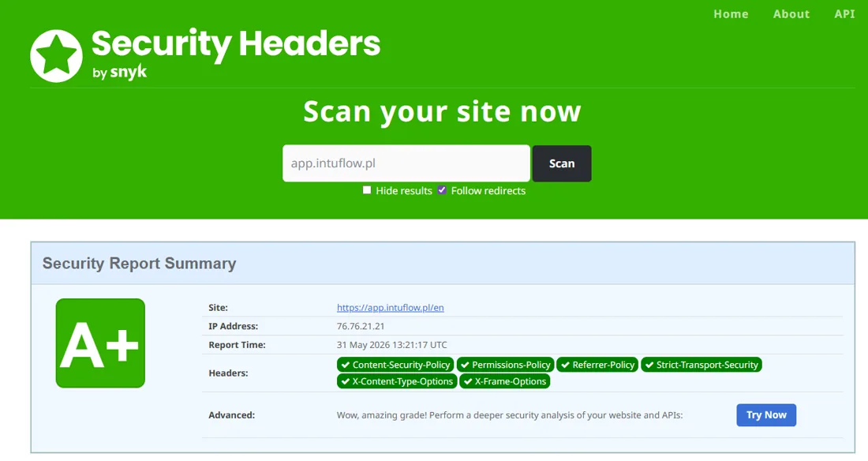Open the API menu item
868x461 pixels.
[x=845, y=14]
